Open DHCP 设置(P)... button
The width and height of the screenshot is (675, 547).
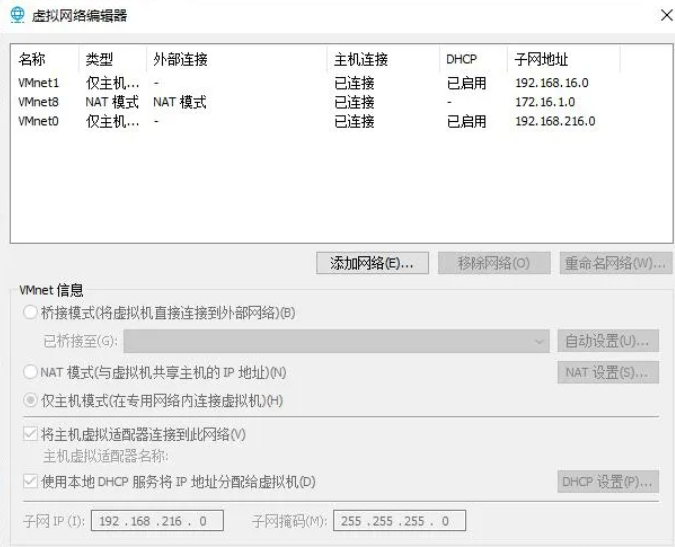click(608, 482)
